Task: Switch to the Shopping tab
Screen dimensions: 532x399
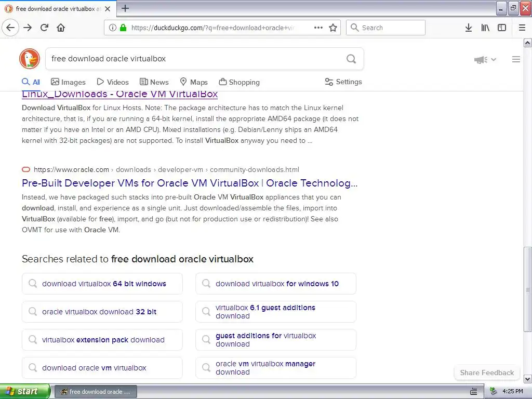Action: pyautogui.click(x=239, y=82)
